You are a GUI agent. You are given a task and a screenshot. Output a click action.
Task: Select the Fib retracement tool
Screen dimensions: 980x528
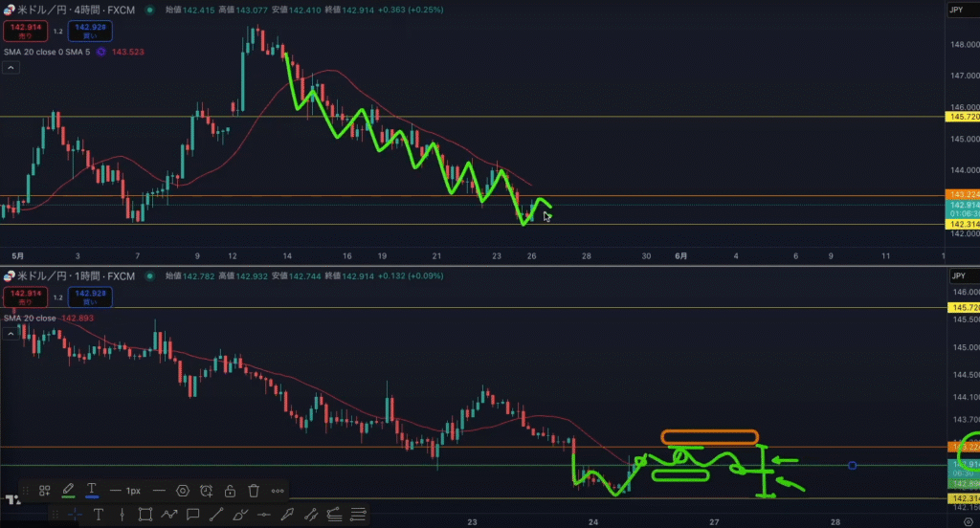coord(358,515)
